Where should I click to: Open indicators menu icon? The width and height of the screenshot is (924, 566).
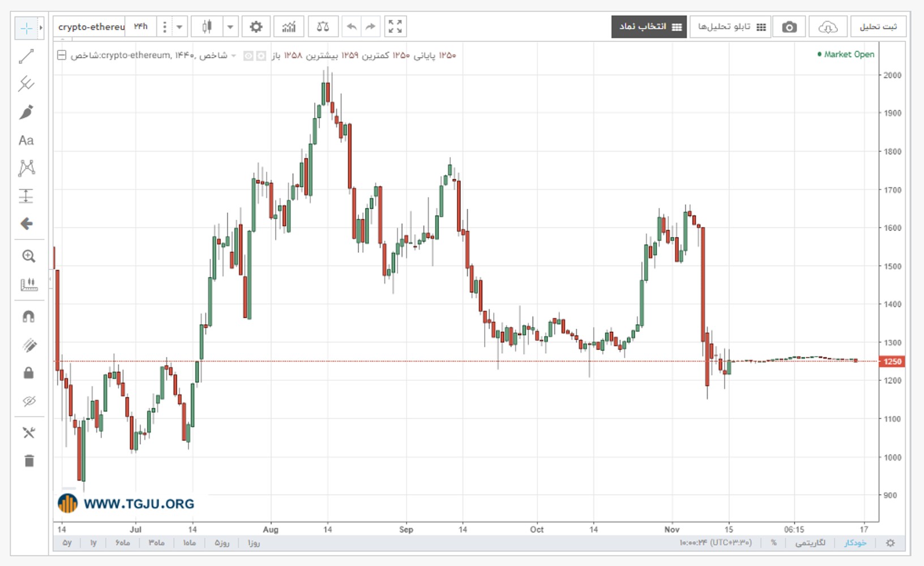pos(289,27)
